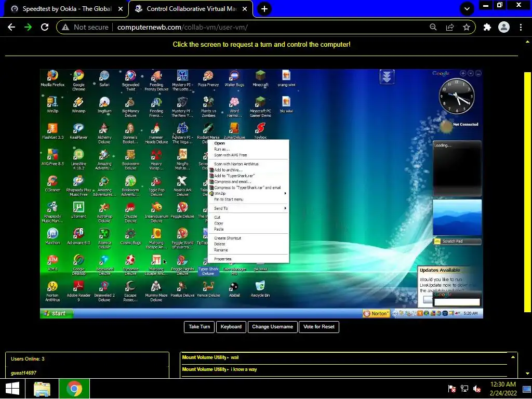Expand the WinZip submenu

coord(248,193)
